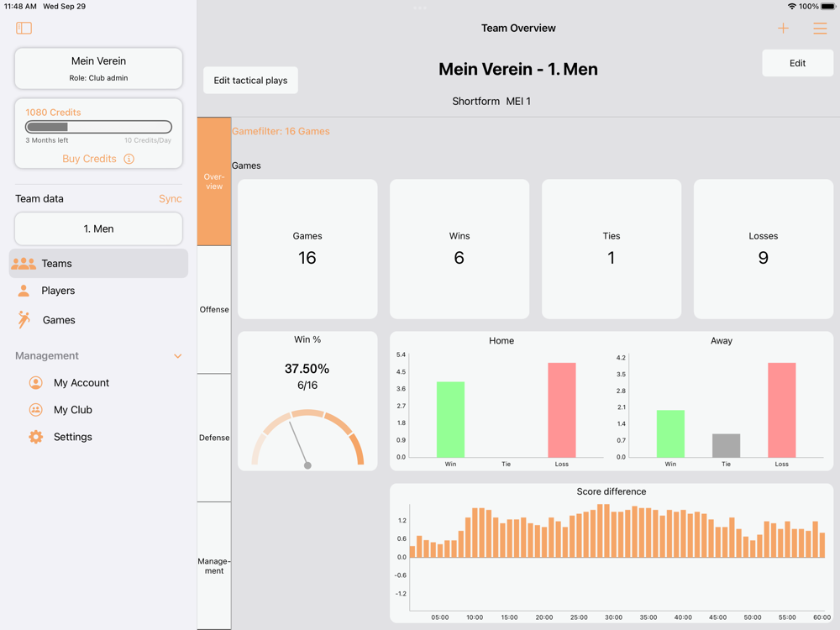Tap Buy Credits link

point(89,159)
